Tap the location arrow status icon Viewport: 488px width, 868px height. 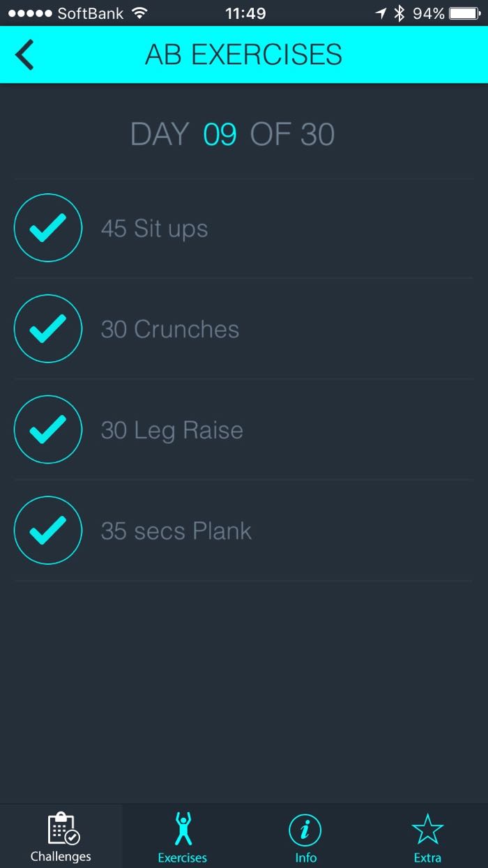(381, 13)
